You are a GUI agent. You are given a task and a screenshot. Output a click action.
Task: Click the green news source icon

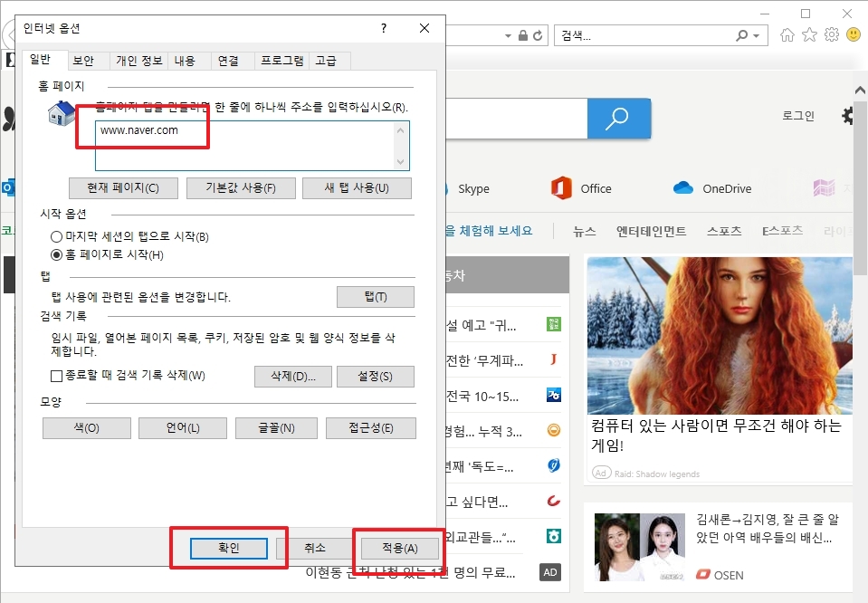coord(554,324)
